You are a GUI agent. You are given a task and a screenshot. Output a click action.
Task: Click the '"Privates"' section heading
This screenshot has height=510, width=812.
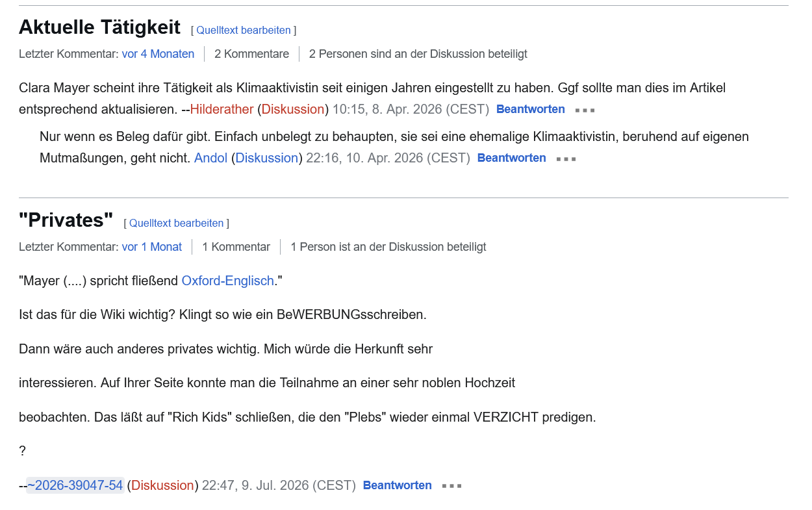66,220
